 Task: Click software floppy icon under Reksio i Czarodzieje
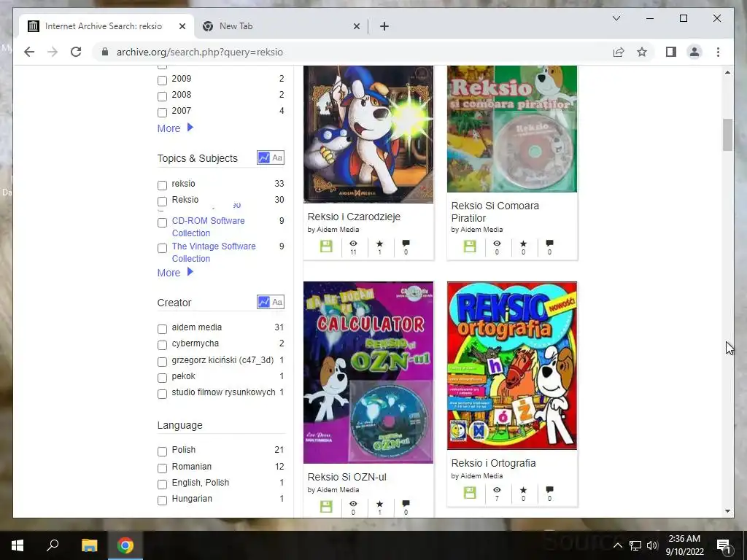(326, 246)
